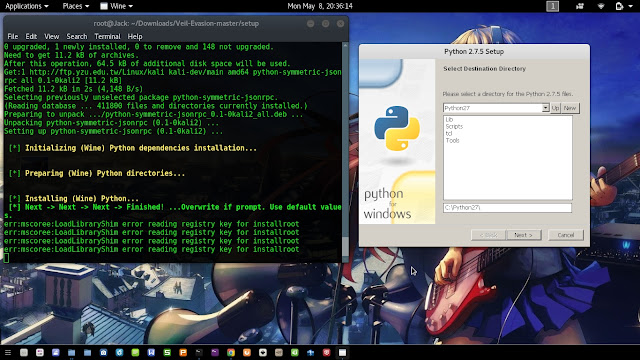Screen dimensions: 640x360
Task: Click the battery power icon in the top bar
Action: [619, 6]
